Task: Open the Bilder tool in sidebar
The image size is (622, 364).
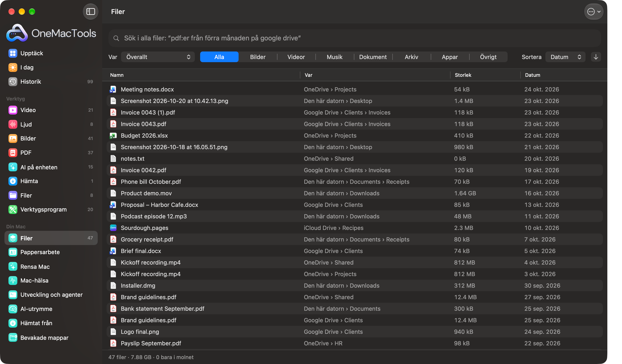Action: (51, 138)
